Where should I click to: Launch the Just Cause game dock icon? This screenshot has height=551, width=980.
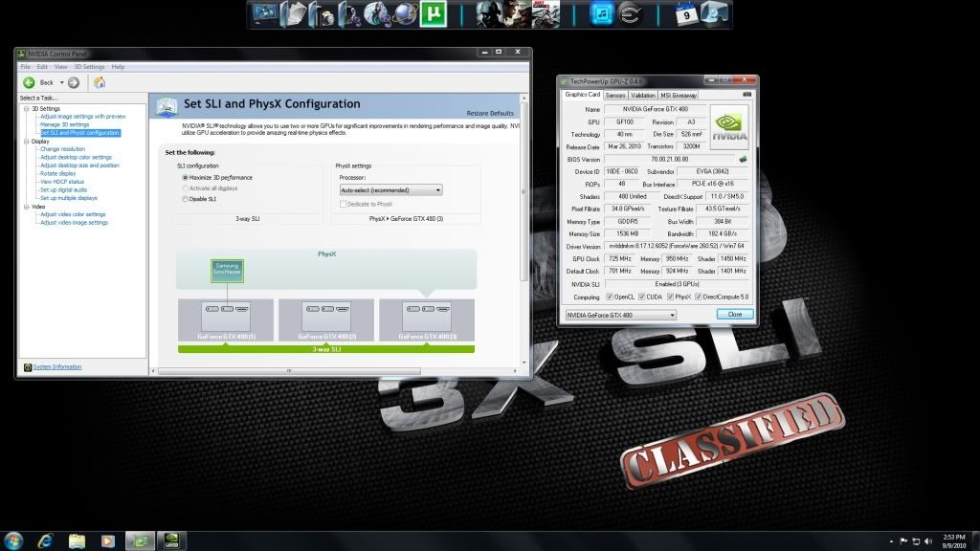[x=546, y=14]
